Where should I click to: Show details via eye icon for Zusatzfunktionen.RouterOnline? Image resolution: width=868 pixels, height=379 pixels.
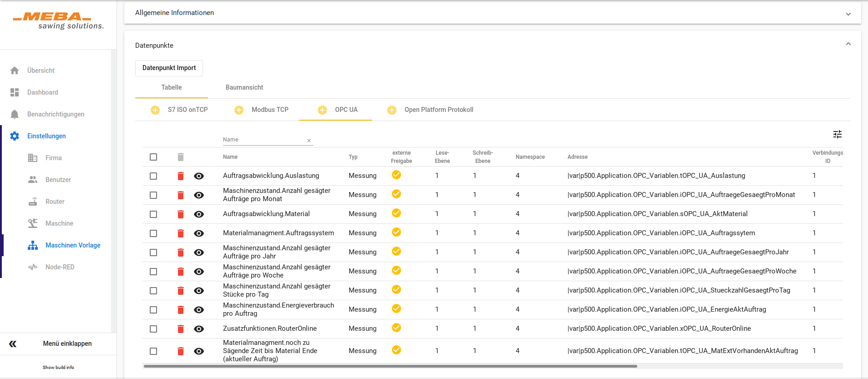point(199,329)
